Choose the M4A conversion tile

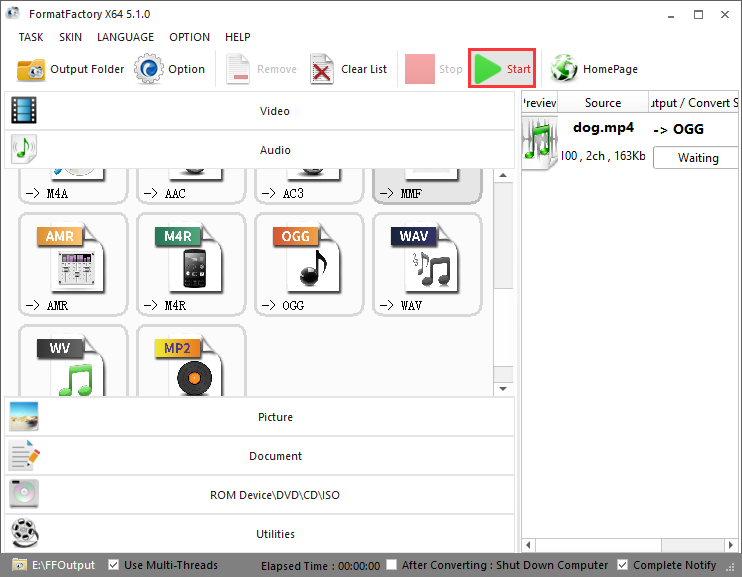(x=73, y=186)
